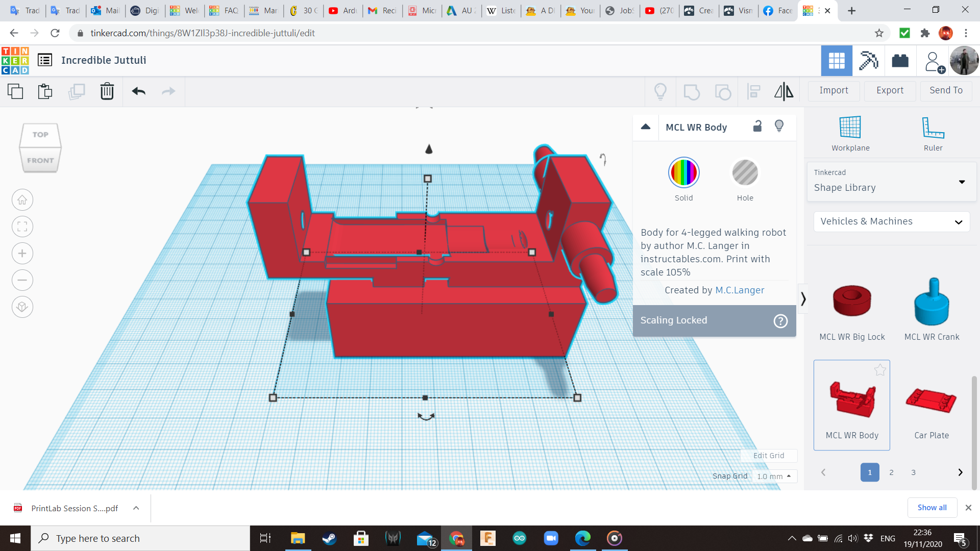Expand the Vehicles & Machines dropdown
980x551 pixels.
coord(891,221)
